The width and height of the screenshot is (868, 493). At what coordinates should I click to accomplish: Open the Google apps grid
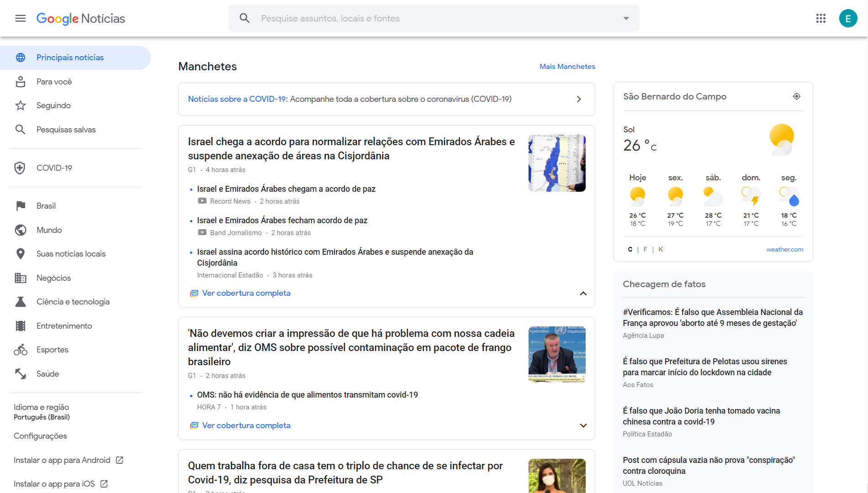[820, 18]
